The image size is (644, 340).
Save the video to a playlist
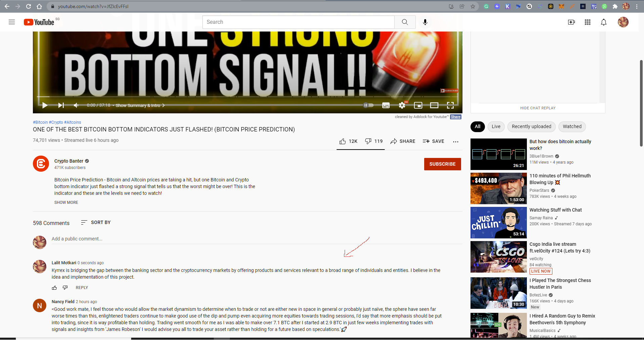click(x=433, y=141)
